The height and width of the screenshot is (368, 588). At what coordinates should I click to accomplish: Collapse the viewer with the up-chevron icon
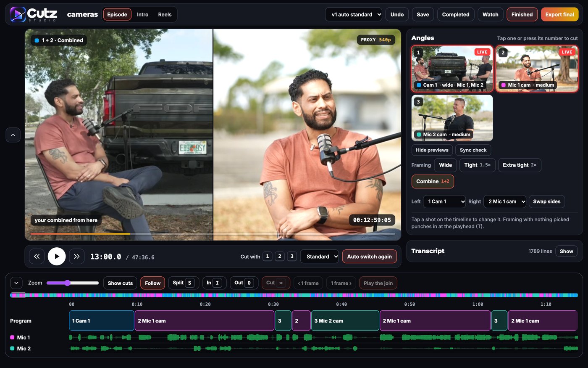coord(13,135)
